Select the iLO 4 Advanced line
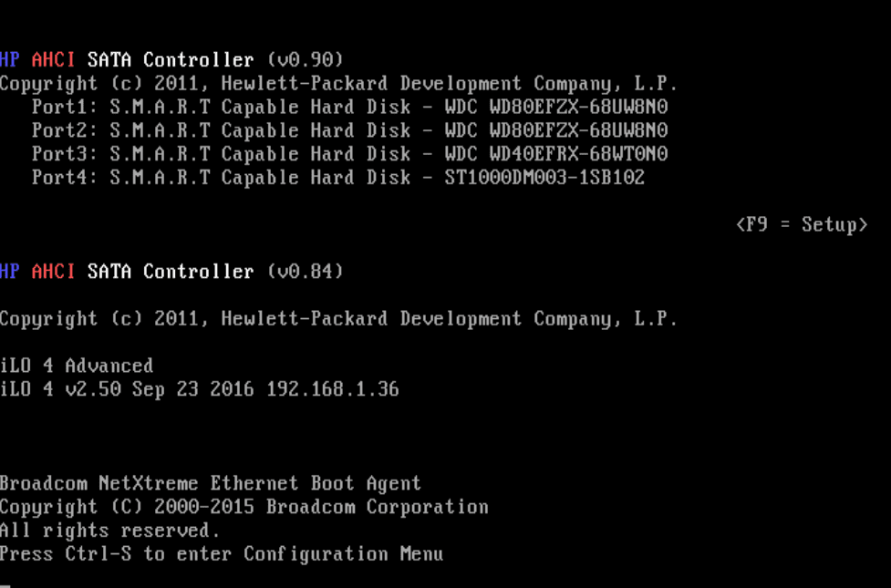Image resolution: width=891 pixels, height=588 pixels. pos(77,366)
